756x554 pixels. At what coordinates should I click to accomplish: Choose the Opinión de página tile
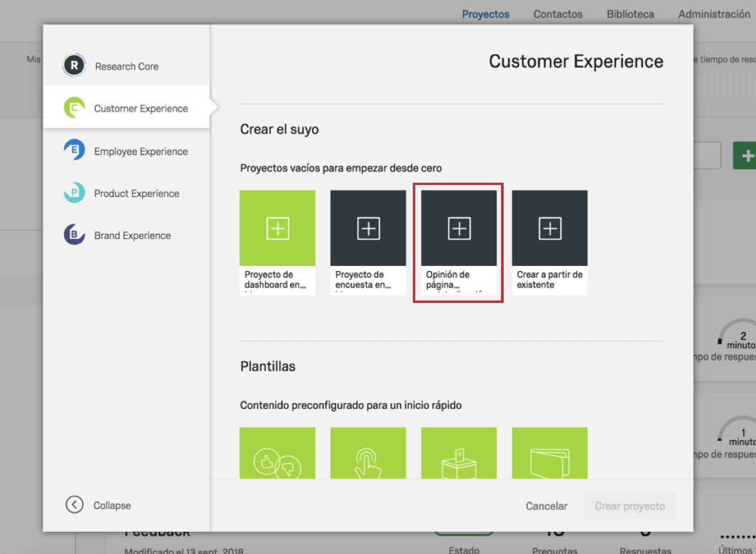[x=458, y=243]
